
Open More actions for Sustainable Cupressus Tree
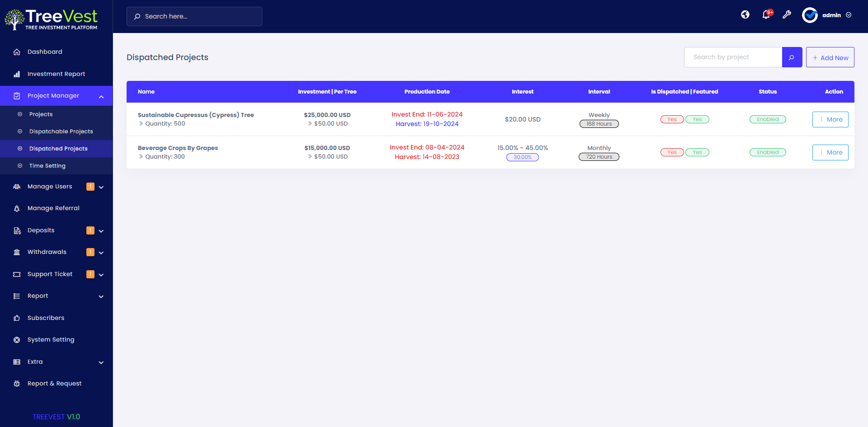pos(830,119)
